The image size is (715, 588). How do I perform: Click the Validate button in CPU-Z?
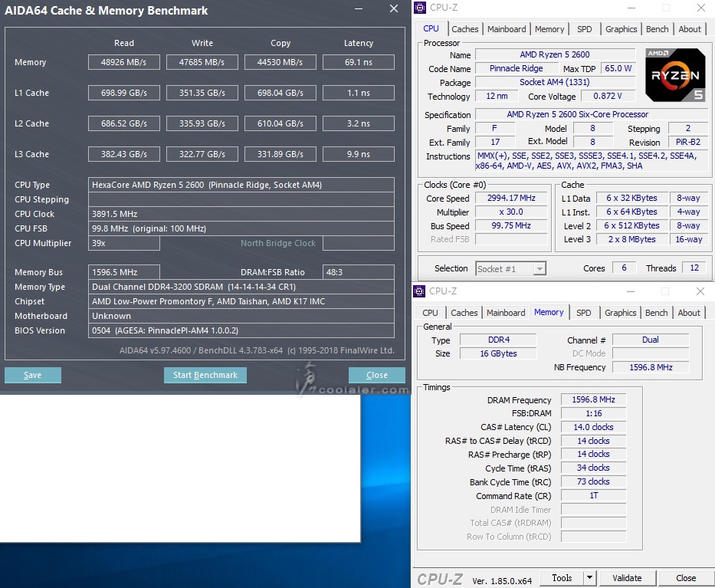click(627, 578)
